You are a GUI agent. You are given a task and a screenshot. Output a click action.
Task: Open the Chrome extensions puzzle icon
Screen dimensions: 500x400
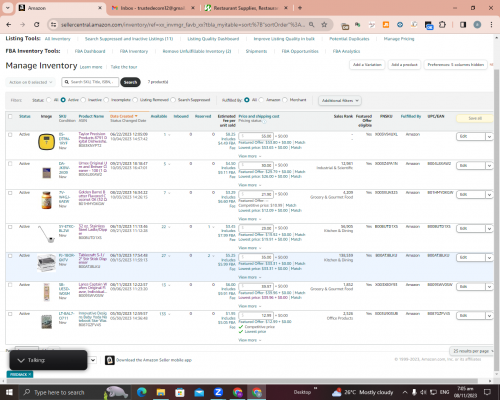[442, 25]
